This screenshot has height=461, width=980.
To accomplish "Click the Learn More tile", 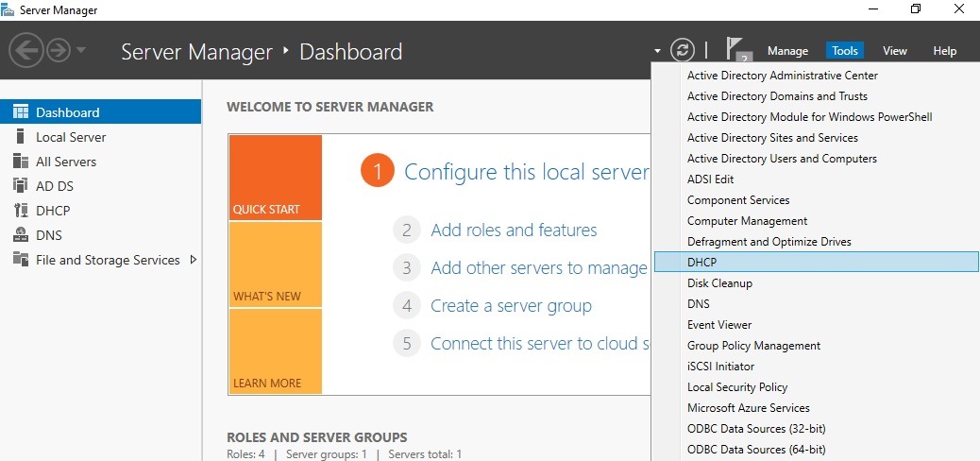I will pyautogui.click(x=275, y=351).
